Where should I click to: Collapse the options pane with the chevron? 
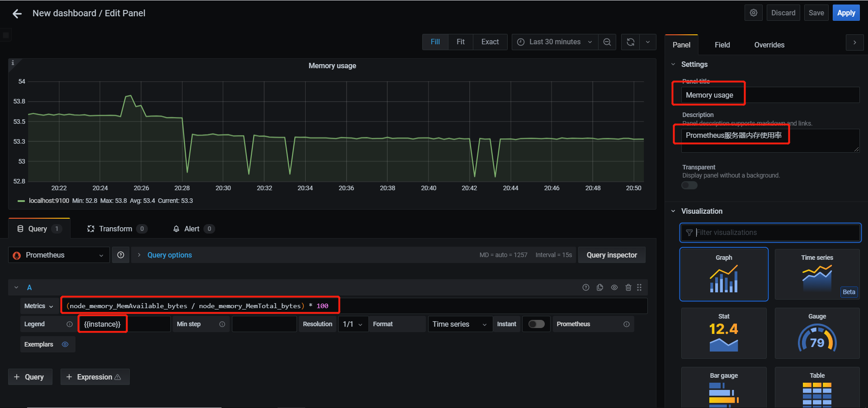point(855,42)
